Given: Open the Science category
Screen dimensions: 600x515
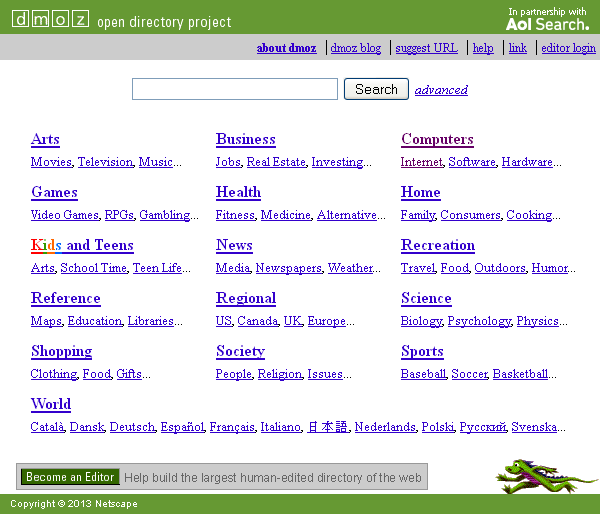Looking at the screenshot, I should pos(426,298).
